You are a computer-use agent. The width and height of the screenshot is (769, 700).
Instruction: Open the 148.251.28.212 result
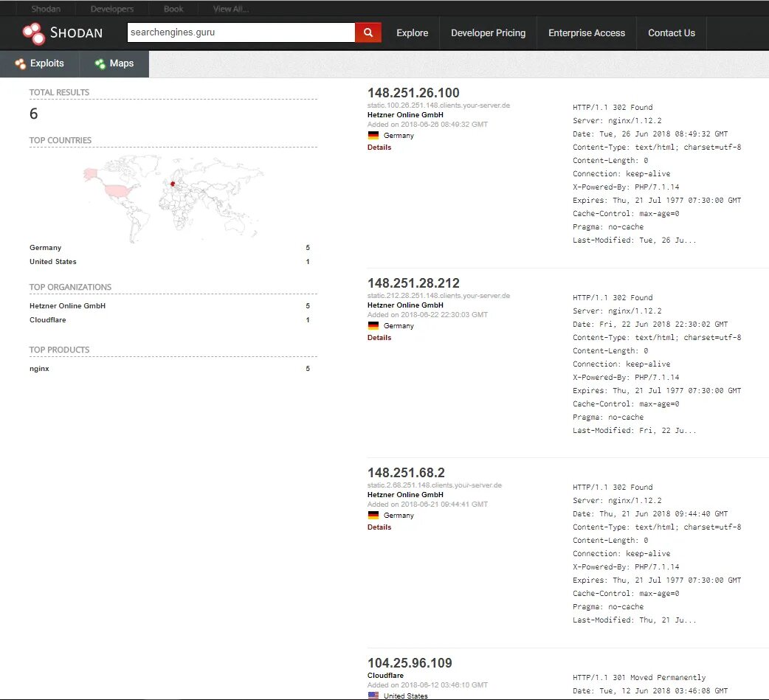(413, 283)
